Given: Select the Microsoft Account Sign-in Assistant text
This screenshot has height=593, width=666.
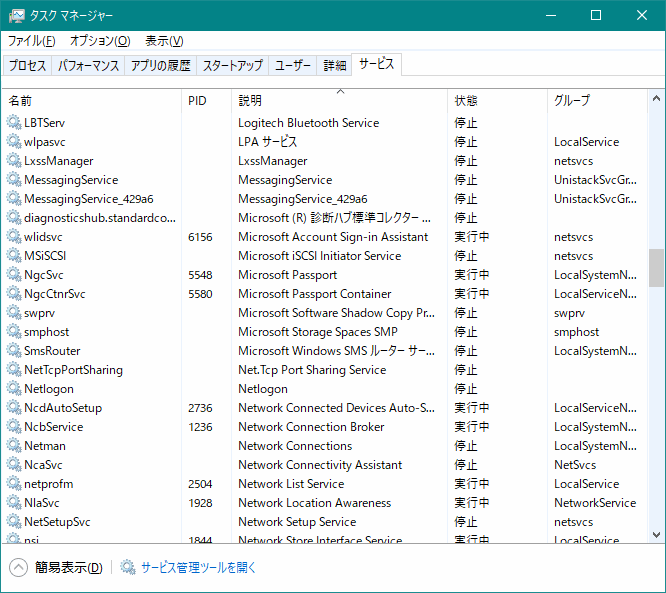Looking at the screenshot, I should [333, 237].
